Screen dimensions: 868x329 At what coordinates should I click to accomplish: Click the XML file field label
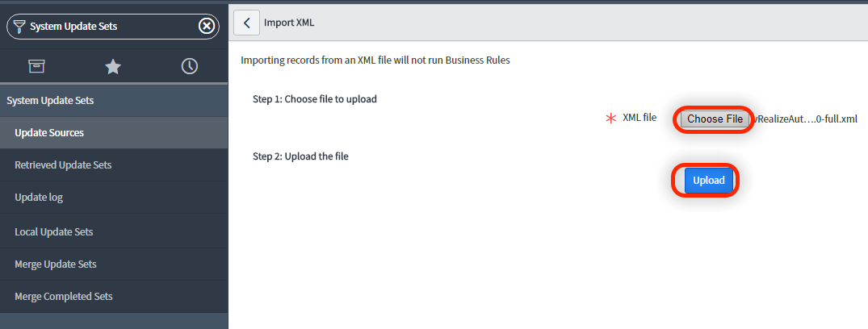click(639, 118)
